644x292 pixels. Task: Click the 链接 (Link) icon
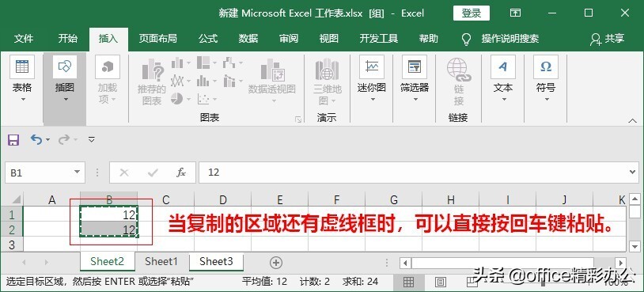point(459,70)
